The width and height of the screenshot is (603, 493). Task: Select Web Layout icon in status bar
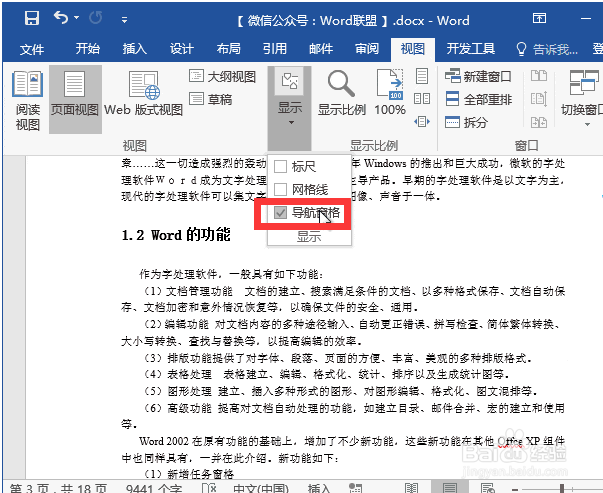click(x=488, y=488)
